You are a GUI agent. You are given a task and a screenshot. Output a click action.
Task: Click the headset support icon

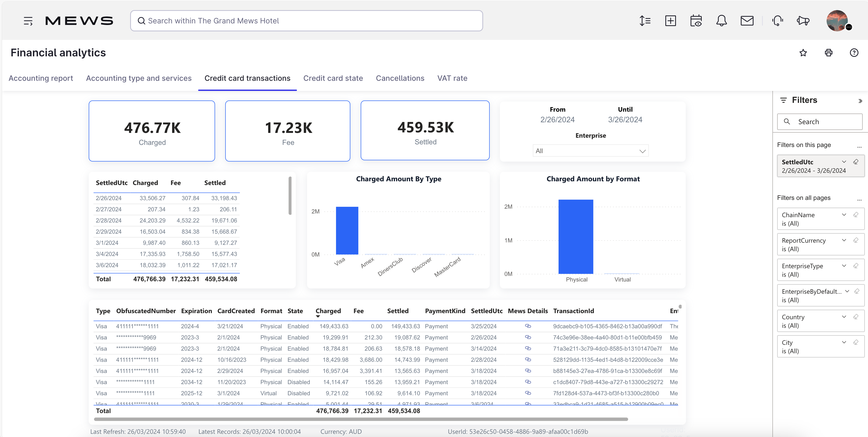pos(778,21)
